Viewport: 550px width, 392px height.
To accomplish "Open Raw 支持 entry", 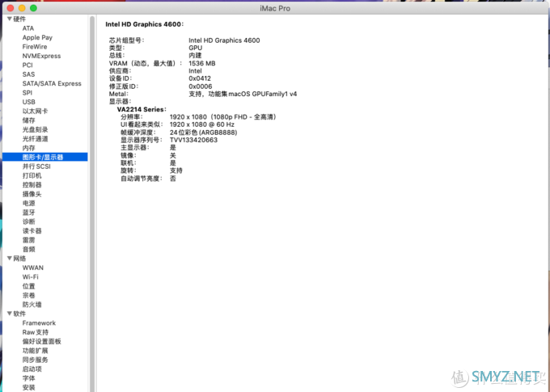I will [x=36, y=332].
